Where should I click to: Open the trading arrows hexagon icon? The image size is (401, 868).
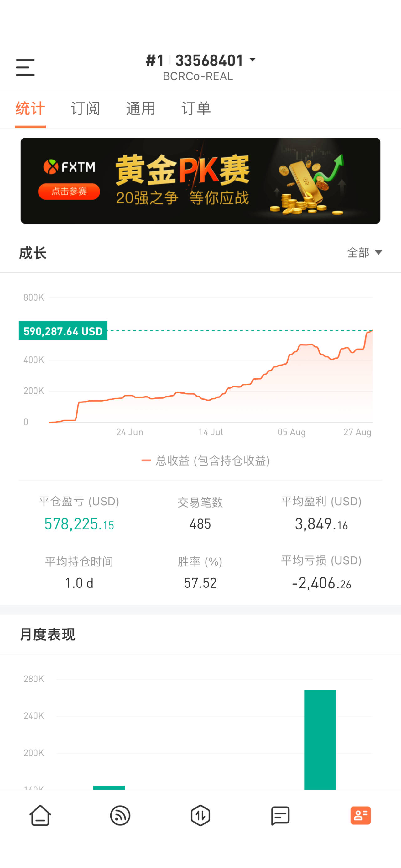click(200, 816)
